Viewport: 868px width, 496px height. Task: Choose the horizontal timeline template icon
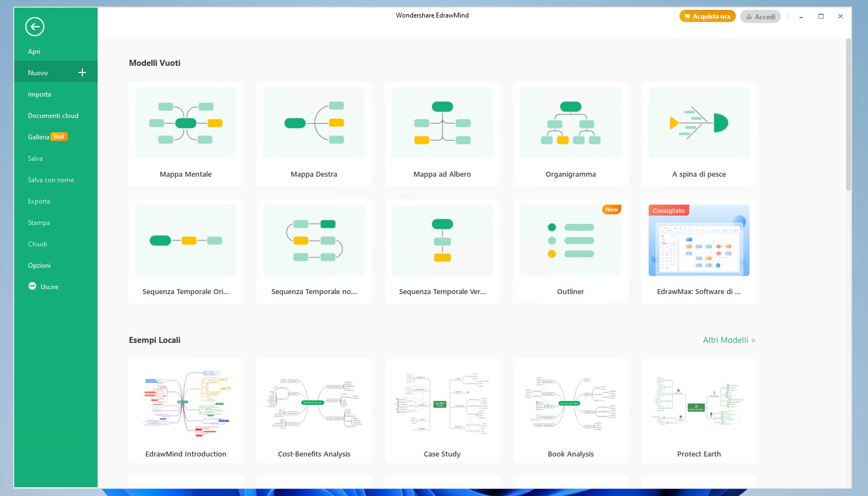[186, 240]
